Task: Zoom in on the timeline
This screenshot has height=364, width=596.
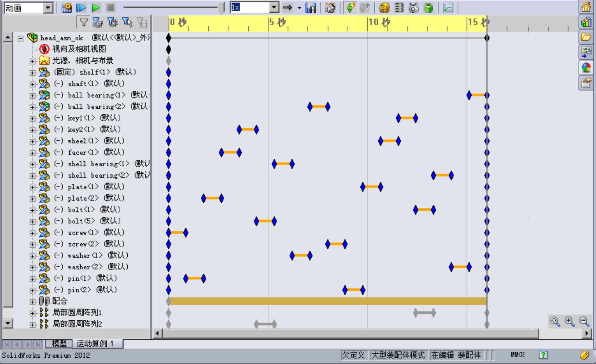Action: click(569, 321)
